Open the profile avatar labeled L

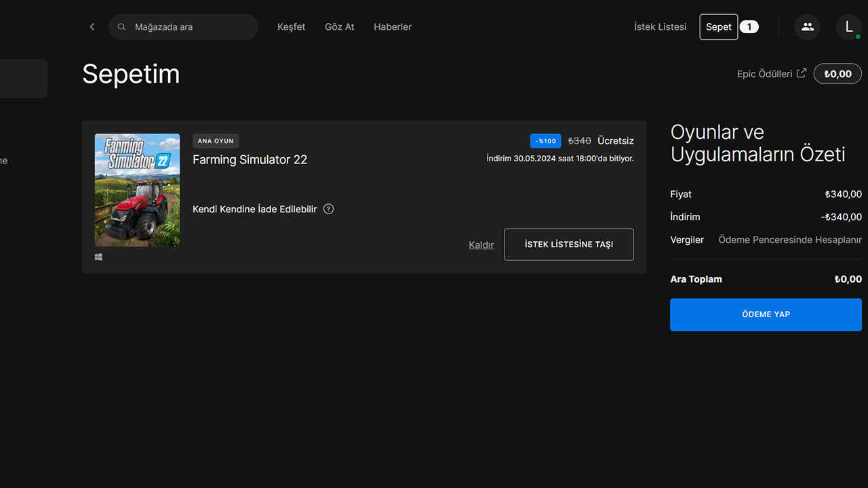coord(848,27)
